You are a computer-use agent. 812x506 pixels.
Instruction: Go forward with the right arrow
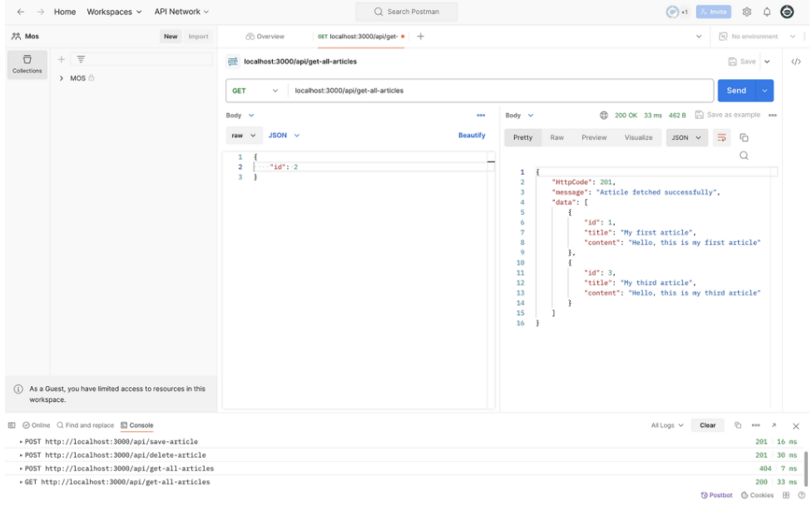(x=41, y=12)
